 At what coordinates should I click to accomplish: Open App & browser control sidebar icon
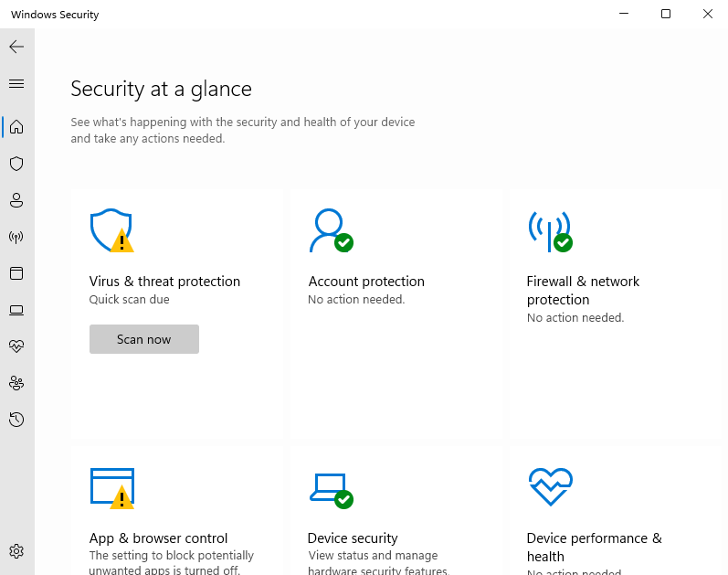16,273
